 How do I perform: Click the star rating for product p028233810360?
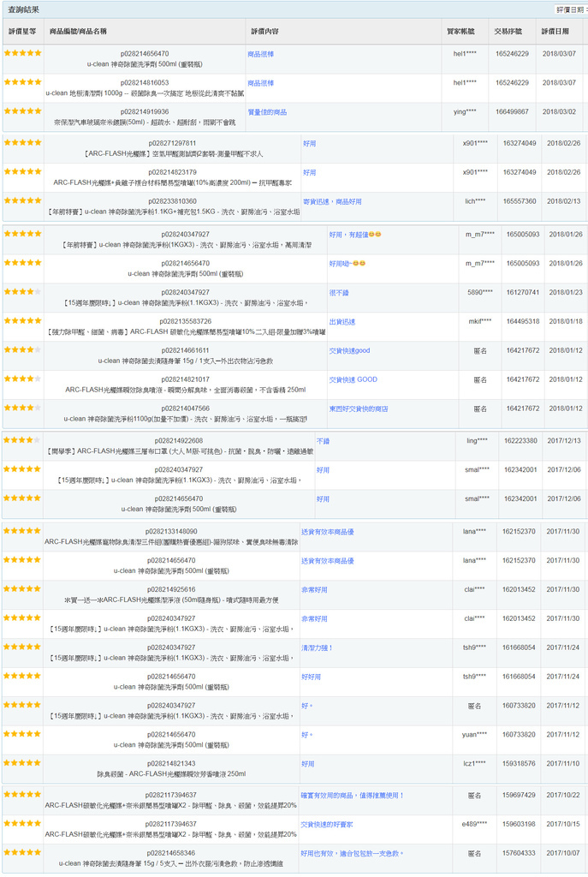click(x=22, y=200)
